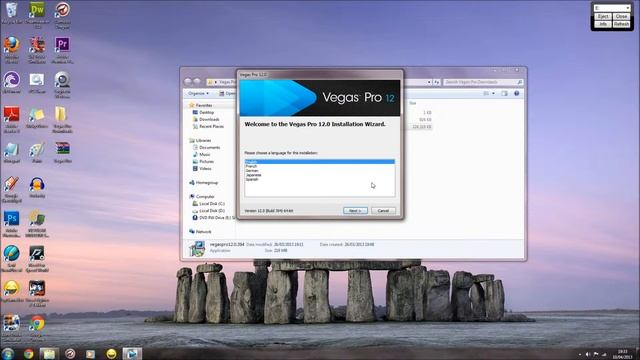Open the Recycle Bin desktop icon
Image resolution: width=640 pixels, height=360 pixels.
click(x=11, y=13)
